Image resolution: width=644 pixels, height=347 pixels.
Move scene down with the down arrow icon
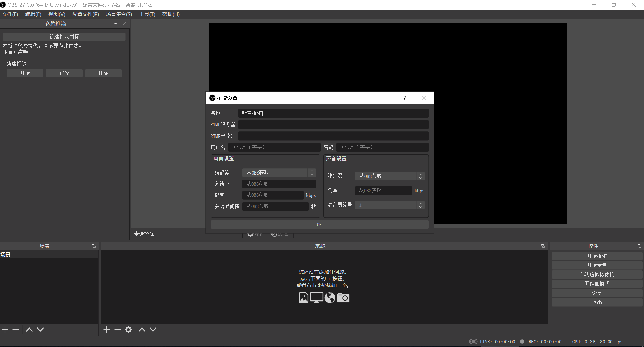pyautogui.click(x=40, y=330)
